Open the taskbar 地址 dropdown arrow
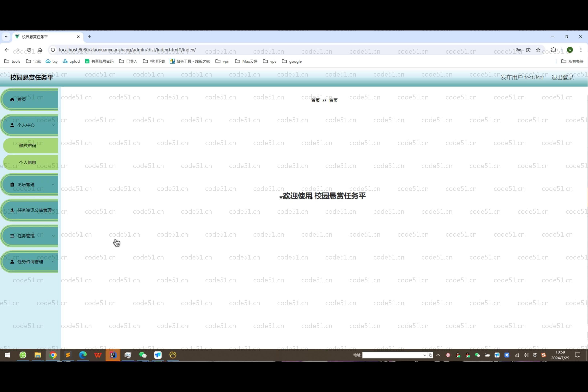Image resolution: width=588 pixels, height=392 pixels. pos(424,355)
